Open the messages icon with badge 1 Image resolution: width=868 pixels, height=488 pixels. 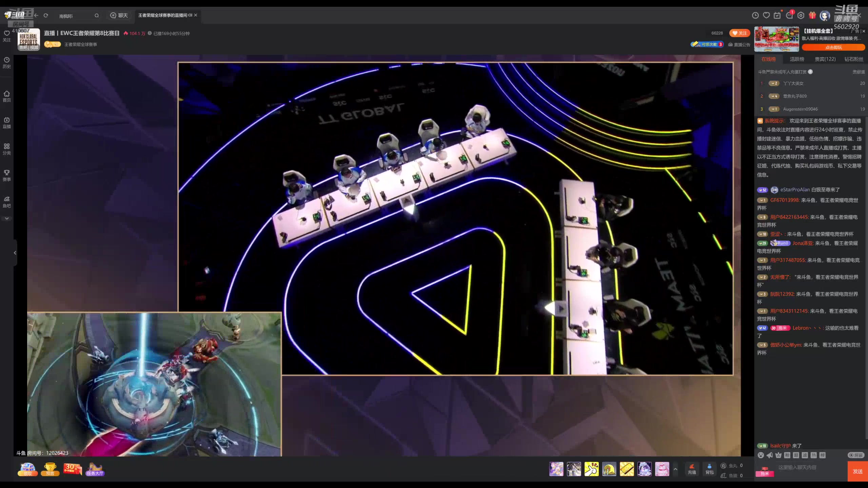(x=789, y=15)
